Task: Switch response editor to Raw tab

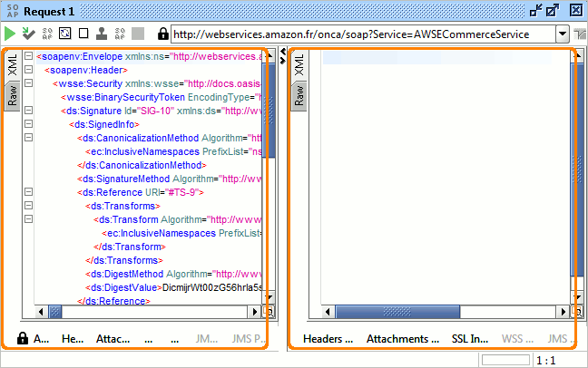Action: (299, 95)
